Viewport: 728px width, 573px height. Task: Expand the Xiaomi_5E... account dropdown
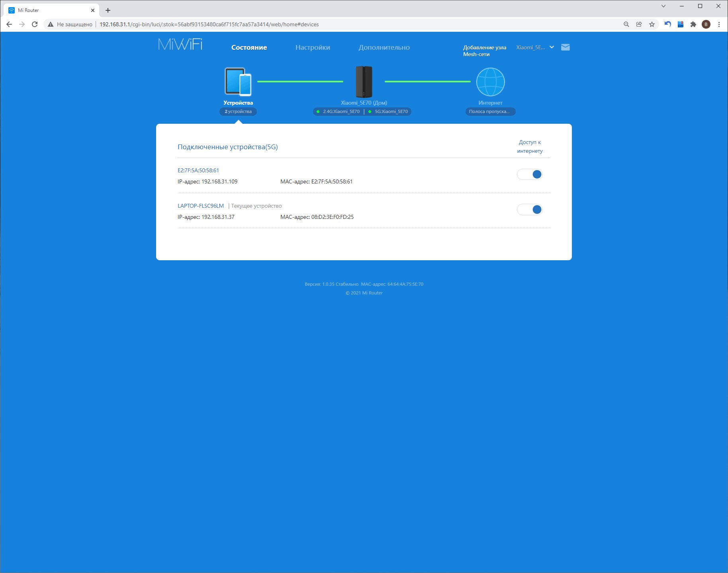(x=535, y=47)
